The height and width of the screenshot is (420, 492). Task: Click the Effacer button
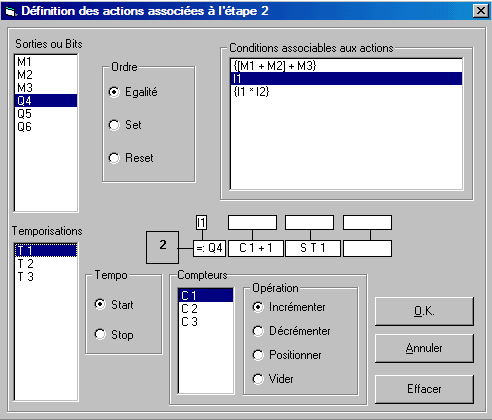coord(424,389)
